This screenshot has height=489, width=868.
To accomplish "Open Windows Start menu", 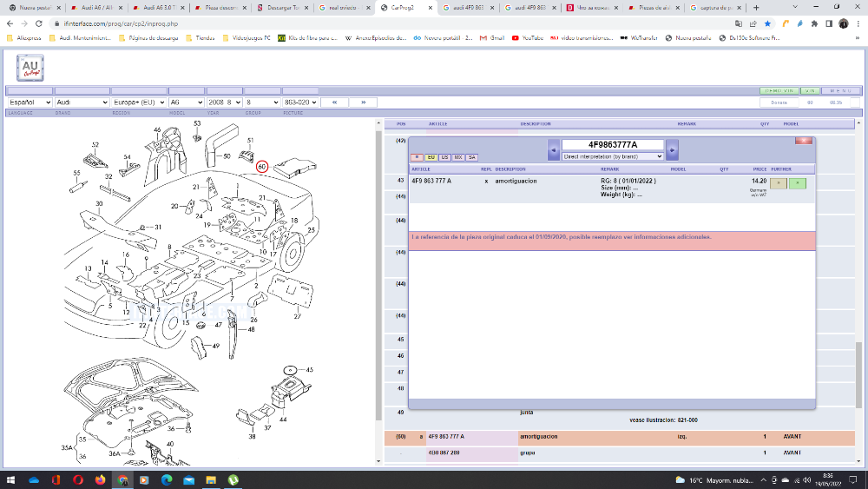I will [10, 480].
